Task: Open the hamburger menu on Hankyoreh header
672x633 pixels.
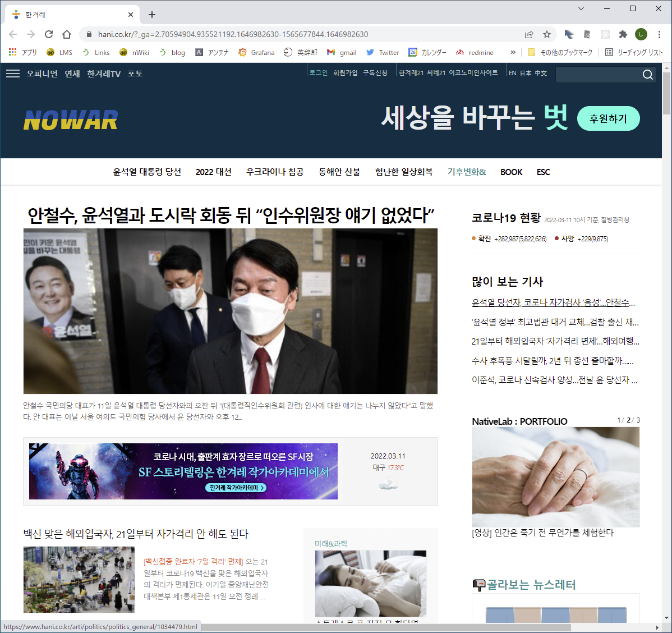Action: point(13,74)
